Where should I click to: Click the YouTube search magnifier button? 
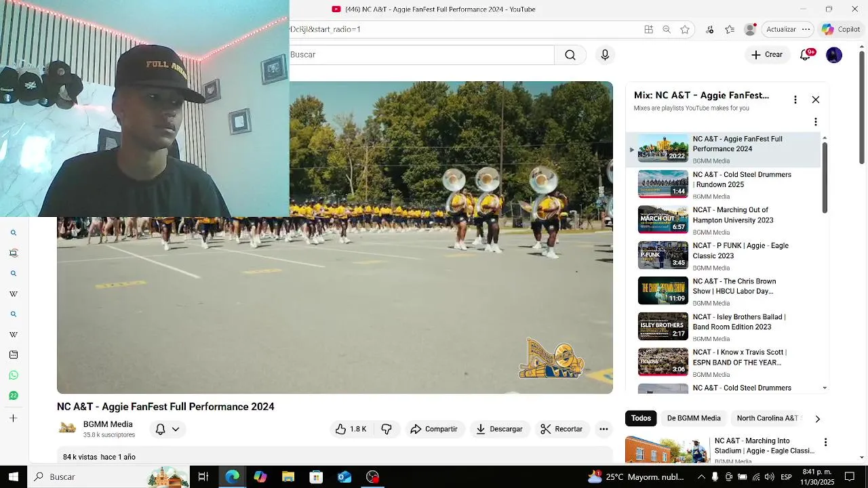tap(570, 55)
